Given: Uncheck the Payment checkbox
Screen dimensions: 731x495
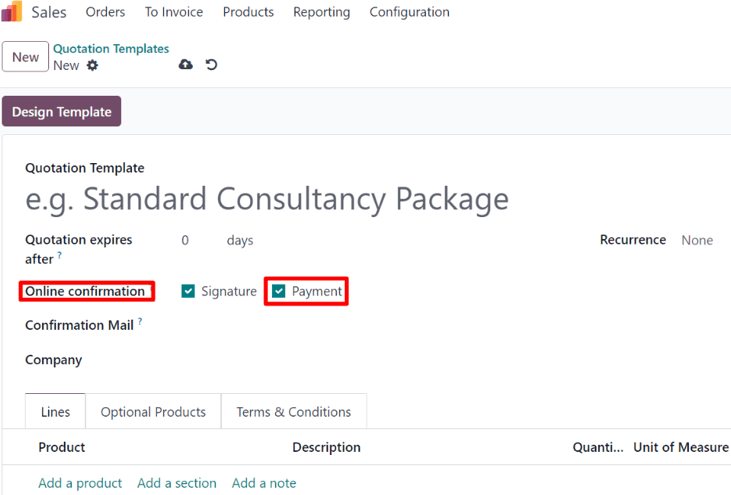Looking at the screenshot, I should pos(279,291).
